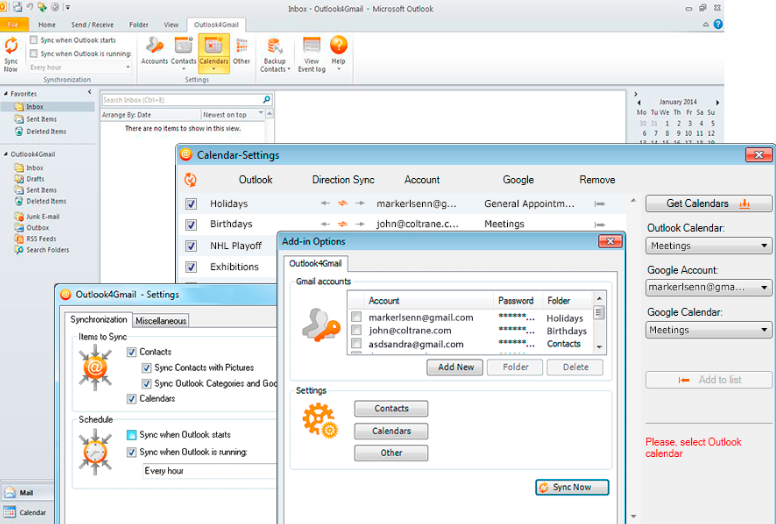This screenshot has height=524, width=776.
Task: Click Get Calendars button
Action: [709, 203]
